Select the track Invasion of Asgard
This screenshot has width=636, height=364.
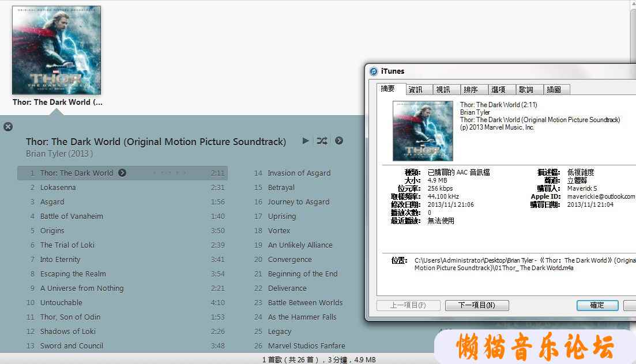tap(299, 173)
